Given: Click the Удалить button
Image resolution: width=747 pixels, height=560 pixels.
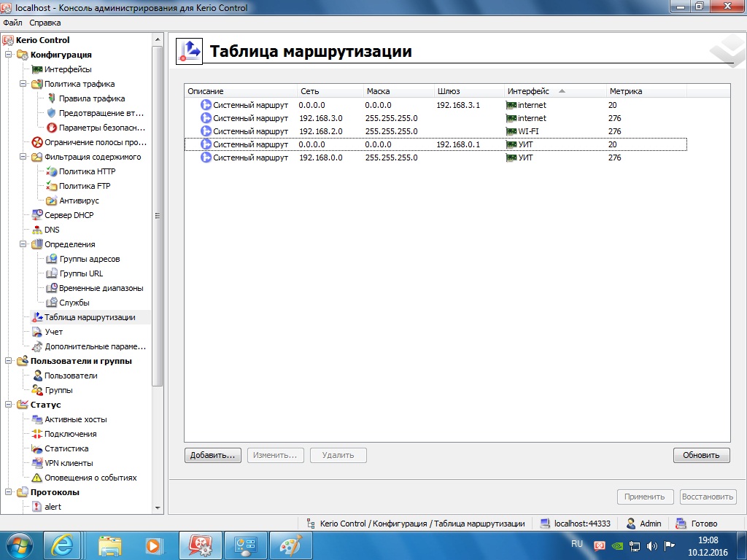Looking at the screenshot, I should point(338,455).
